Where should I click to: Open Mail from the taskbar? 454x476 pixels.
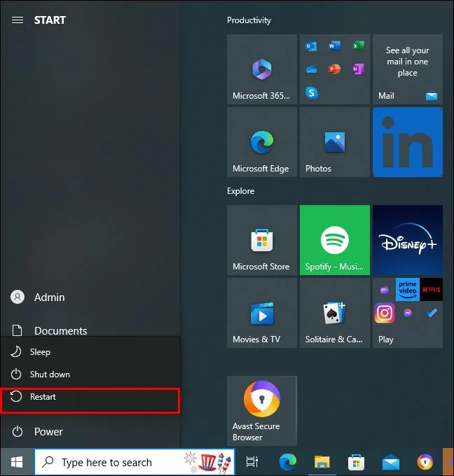(390, 462)
